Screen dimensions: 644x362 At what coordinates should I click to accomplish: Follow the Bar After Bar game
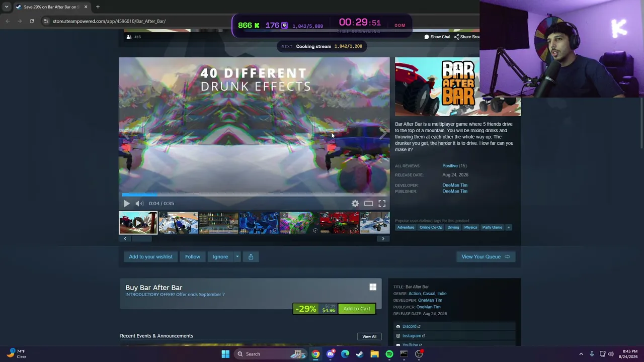coord(193,257)
